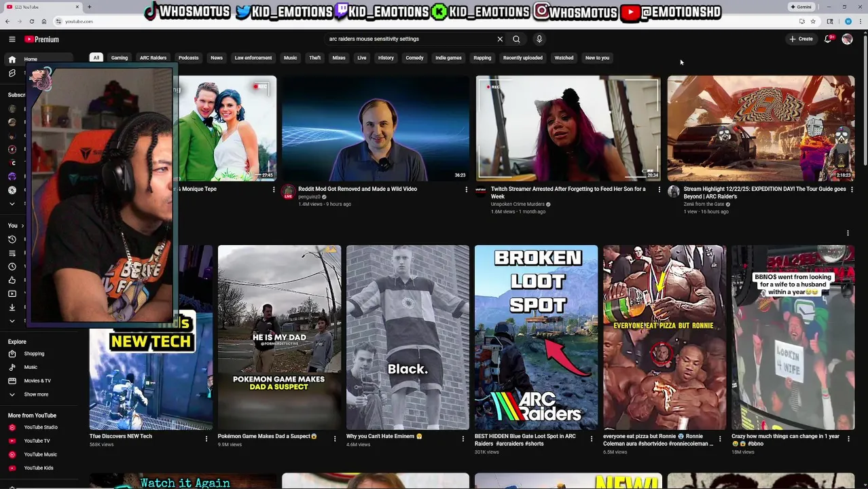This screenshot has width=868, height=489.
Task: Expand more items under You section
Action: [12, 321]
